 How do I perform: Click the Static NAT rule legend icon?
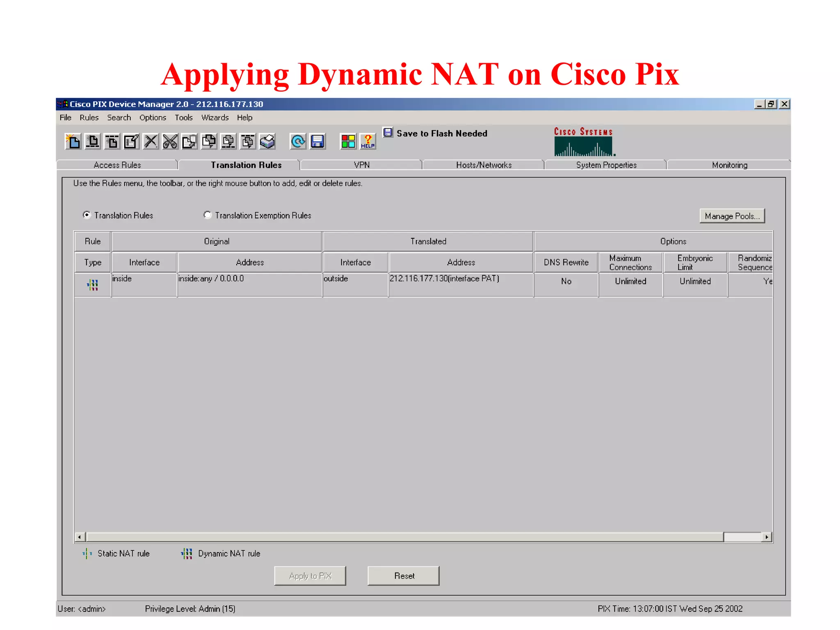tap(87, 554)
